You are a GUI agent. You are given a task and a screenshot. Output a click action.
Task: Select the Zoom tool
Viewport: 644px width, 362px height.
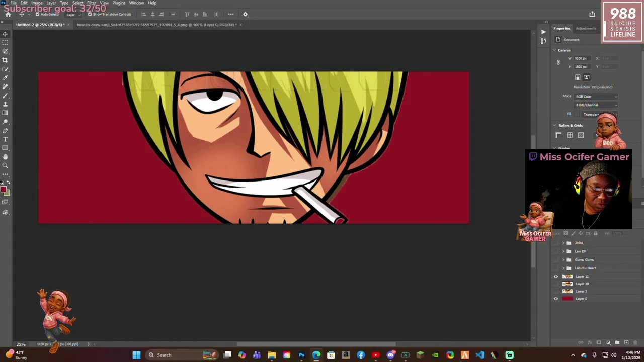coord(5,165)
